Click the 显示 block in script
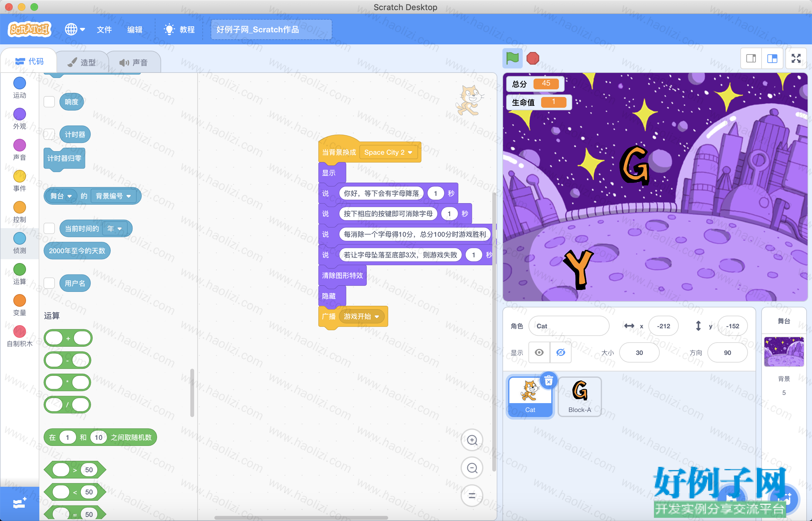The height and width of the screenshot is (521, 812). pos(331,173)
